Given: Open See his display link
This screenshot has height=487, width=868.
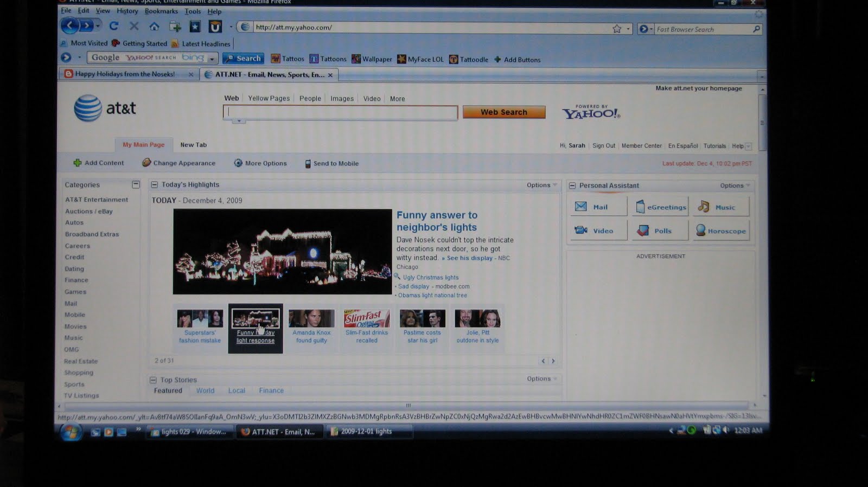Looking at the screenshot, I should click(470, 258).
